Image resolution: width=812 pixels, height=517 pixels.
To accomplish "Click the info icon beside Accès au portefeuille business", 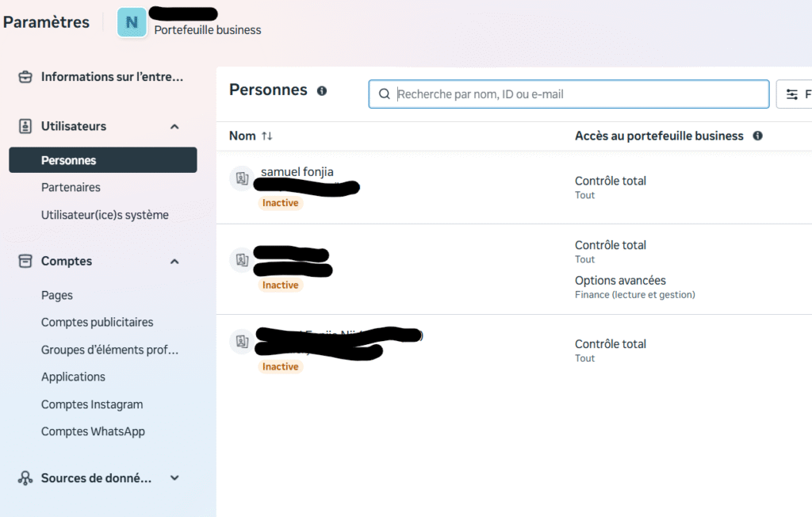I will point(757,136).
